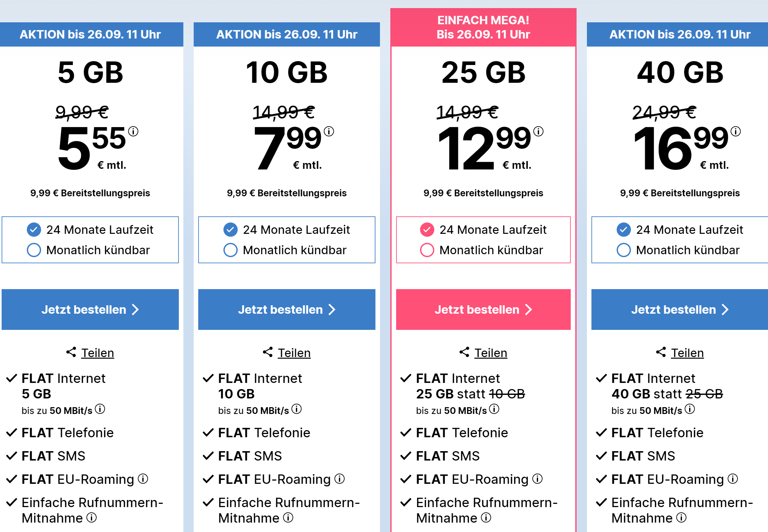Show 50 MBit/s info in 40 GB plan
The width and height of the screenshot is (768, 532).
(x=690, y=409)
